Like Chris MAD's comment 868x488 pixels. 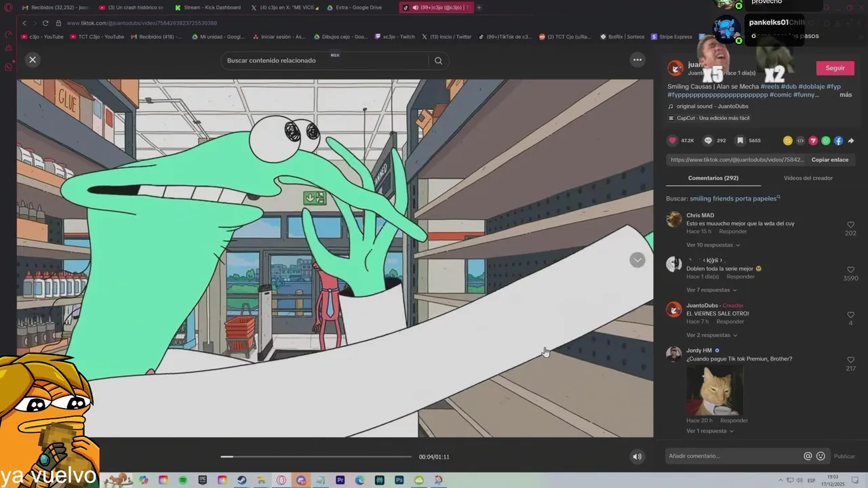[850, 224]
